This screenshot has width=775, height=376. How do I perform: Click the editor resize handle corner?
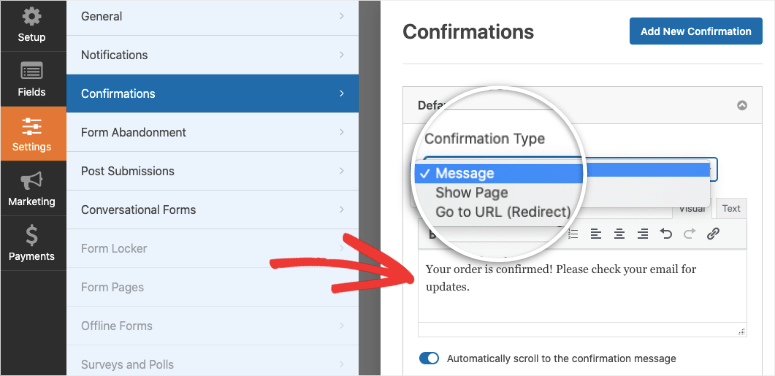pyautogui.click(x=741, y=332)
